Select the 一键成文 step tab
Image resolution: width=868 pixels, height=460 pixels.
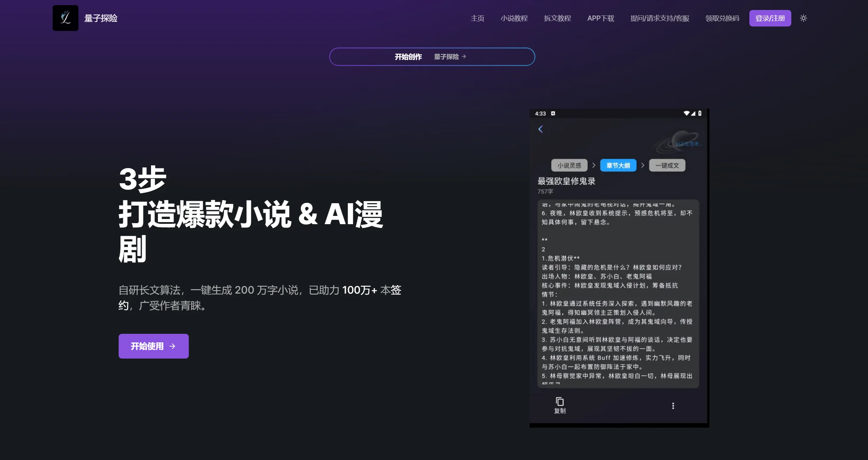click(x=667, y=165)
